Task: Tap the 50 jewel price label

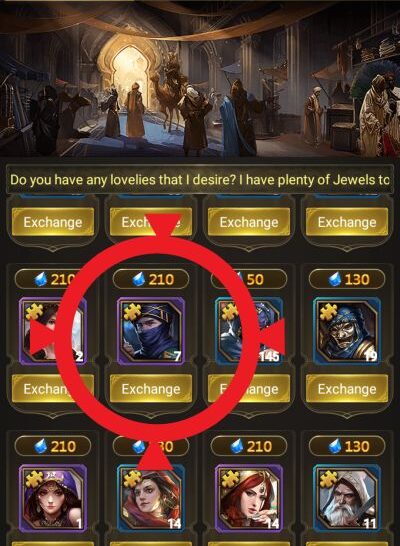Action: (249, 279)
